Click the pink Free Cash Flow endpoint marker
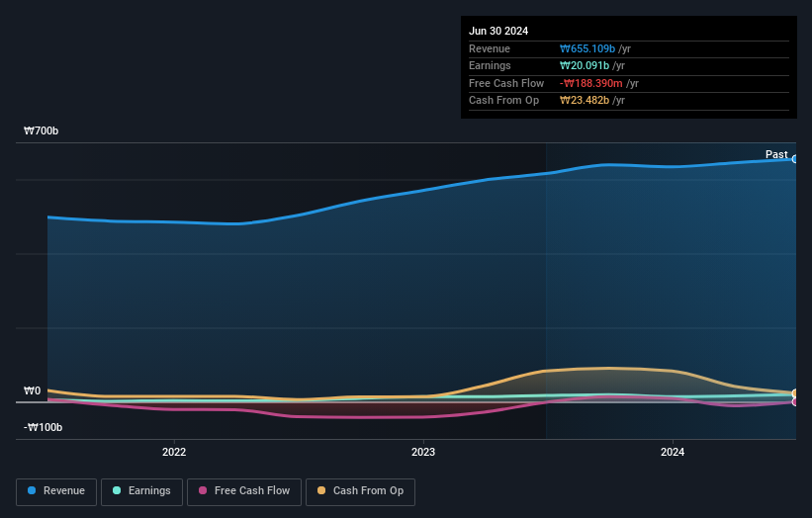The height and width of the screenshot is (518, 812). tap(795, 402)
